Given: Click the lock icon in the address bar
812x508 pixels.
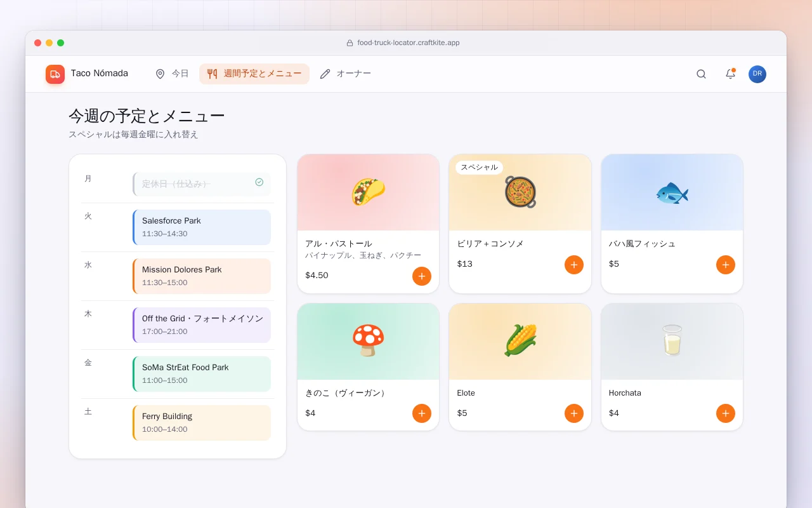Looking at the screenshot, I should coord(350,43).
